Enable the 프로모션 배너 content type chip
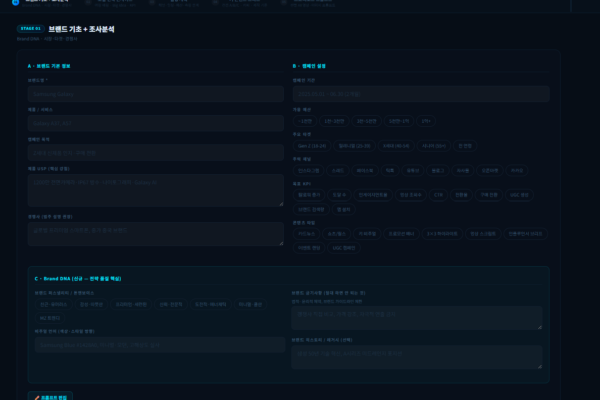The width and height of the screenshot is (600, 400). (x=401, y=234)
